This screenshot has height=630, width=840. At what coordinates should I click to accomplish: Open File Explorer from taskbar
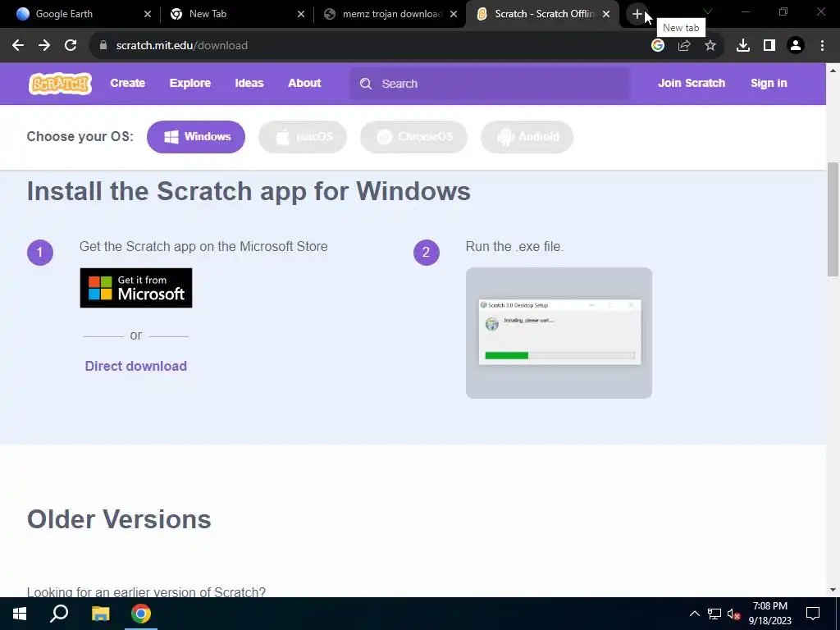[x=100, y=614]
